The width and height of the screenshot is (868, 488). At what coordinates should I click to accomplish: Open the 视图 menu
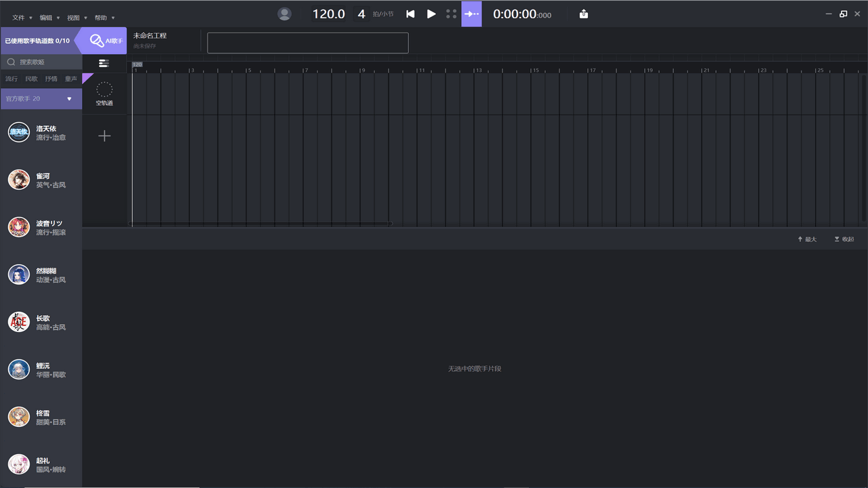(x=73, y=18)
